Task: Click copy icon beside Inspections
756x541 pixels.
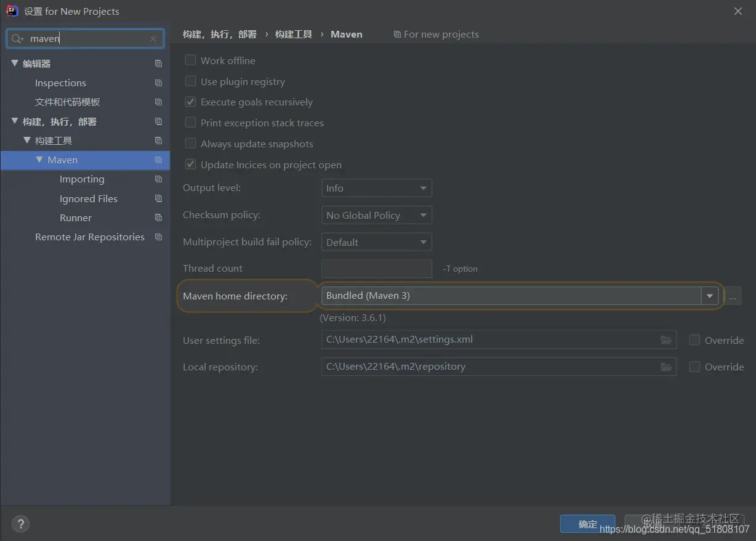Action: [x=158, y=83]
